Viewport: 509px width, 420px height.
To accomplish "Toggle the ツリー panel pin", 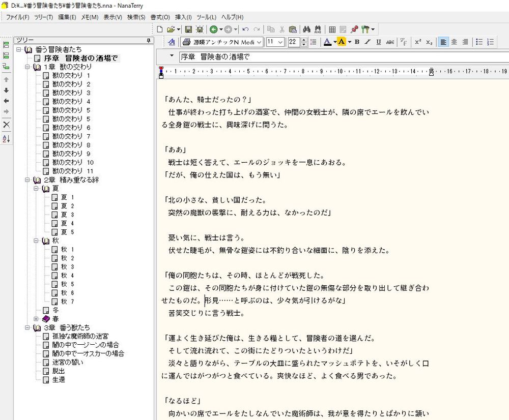I will (x=148, y=40).
